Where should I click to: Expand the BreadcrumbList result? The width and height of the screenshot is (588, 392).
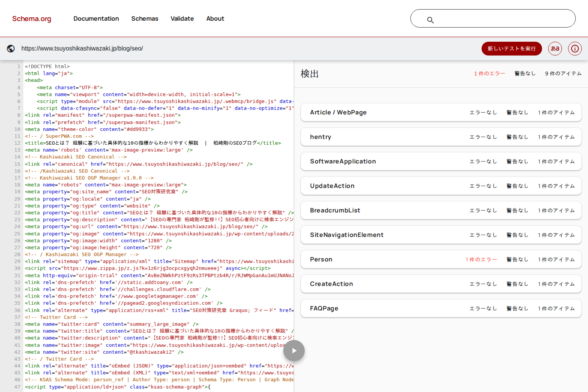click(x=441, y=211)
